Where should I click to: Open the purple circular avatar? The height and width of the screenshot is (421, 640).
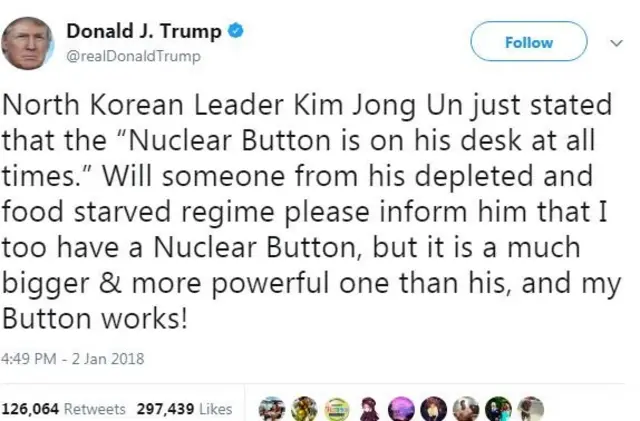(401, 409)
